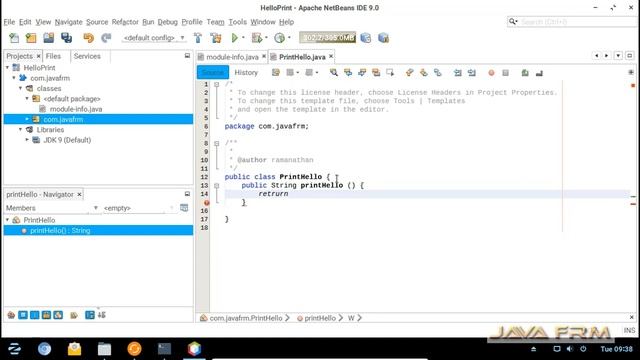This screenshot has width=640, height=360.
Task: Switch to module-info.java editor tab
Action: 232,57
